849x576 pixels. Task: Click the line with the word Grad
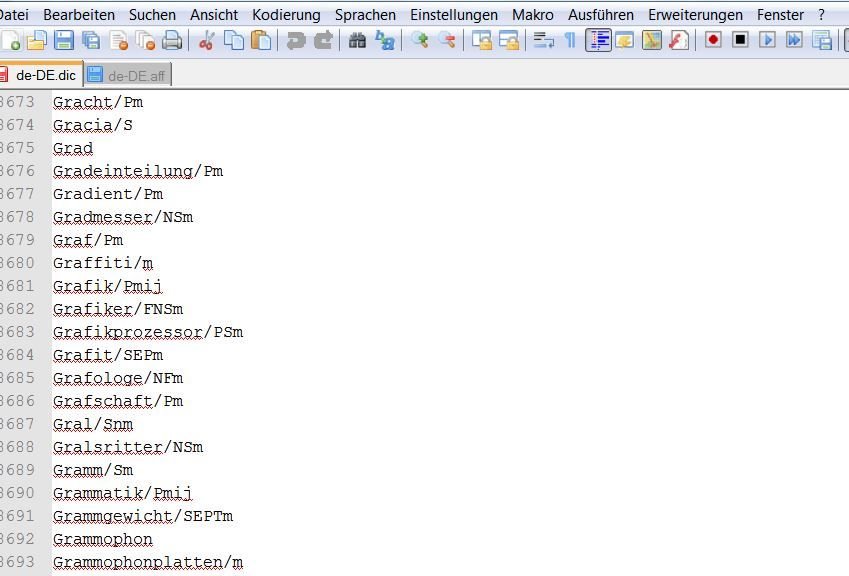point(73,148)
